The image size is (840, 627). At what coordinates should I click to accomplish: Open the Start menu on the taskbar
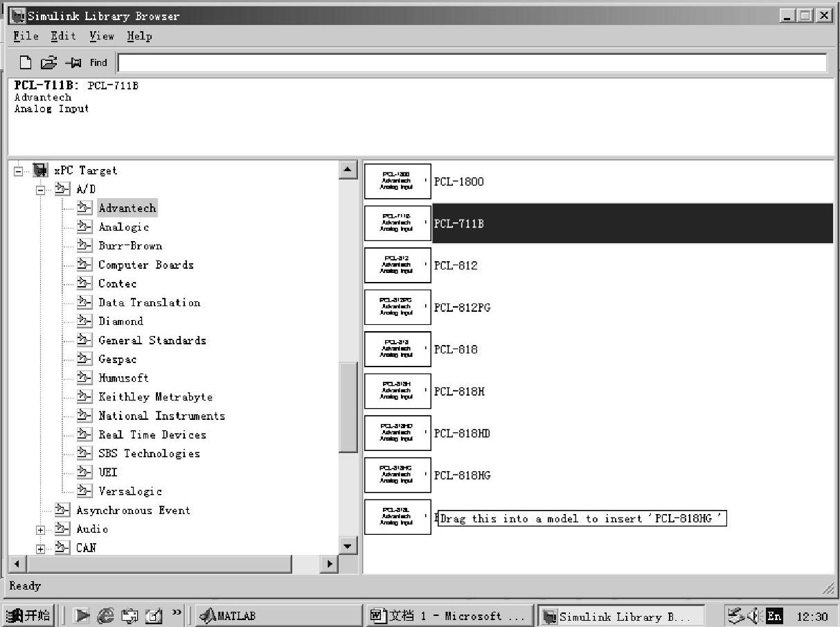[x=29, y=615]
